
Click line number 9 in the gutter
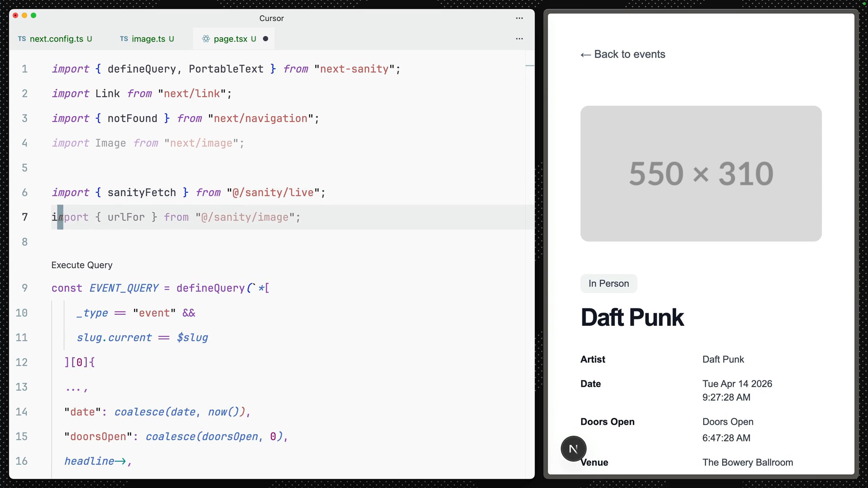pos(25,288)
